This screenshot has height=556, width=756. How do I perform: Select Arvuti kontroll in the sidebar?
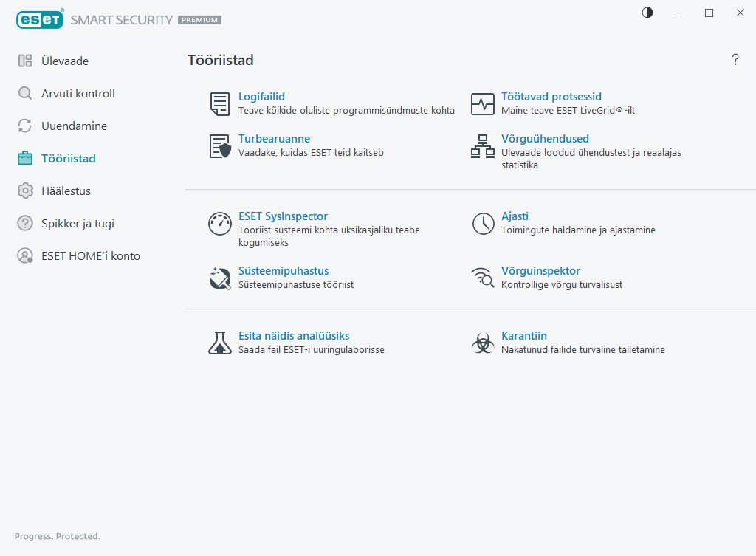tap(78, 94)
